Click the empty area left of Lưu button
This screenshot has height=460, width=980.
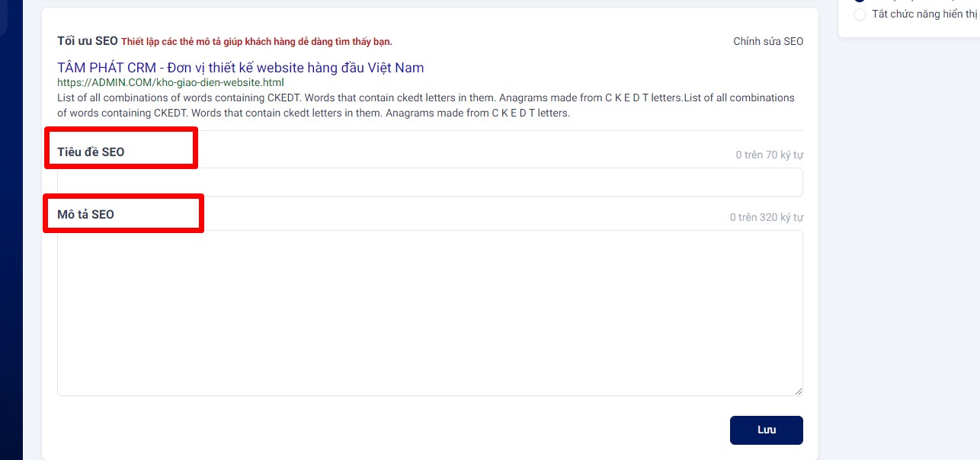coord(381,430)
